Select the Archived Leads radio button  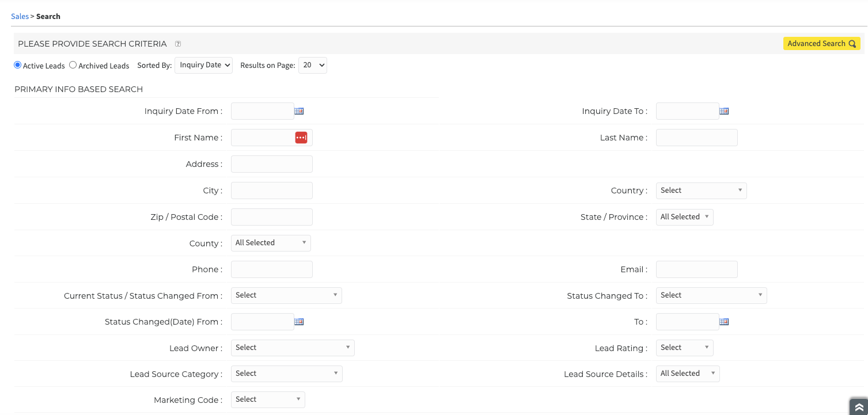point(73,65)
